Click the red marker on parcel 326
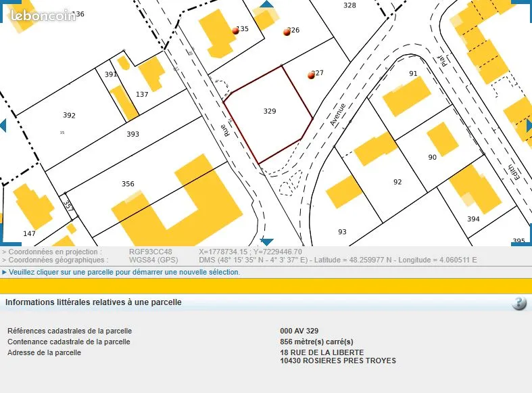 coord(287,32)
